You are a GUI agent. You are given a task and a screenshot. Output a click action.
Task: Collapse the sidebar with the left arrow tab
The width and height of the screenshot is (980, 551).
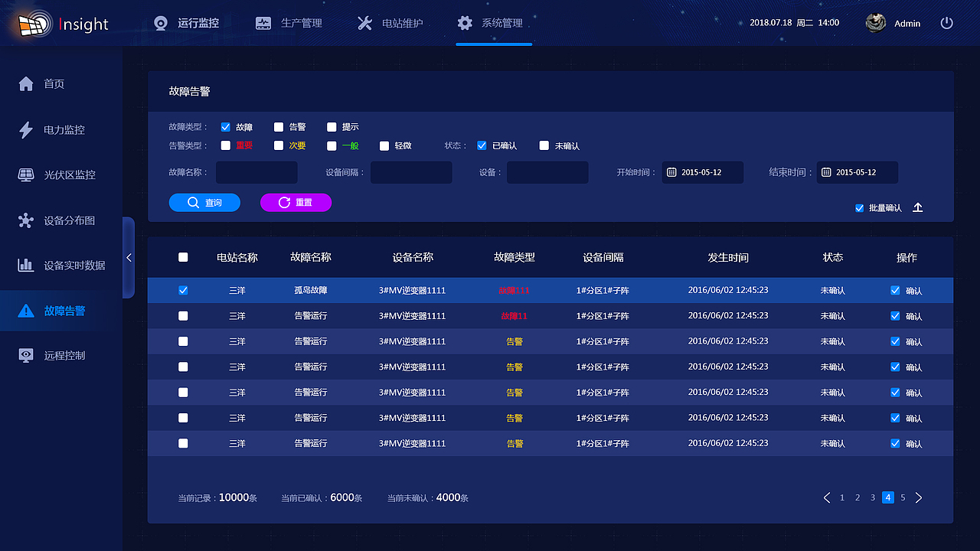coord(129,258)
